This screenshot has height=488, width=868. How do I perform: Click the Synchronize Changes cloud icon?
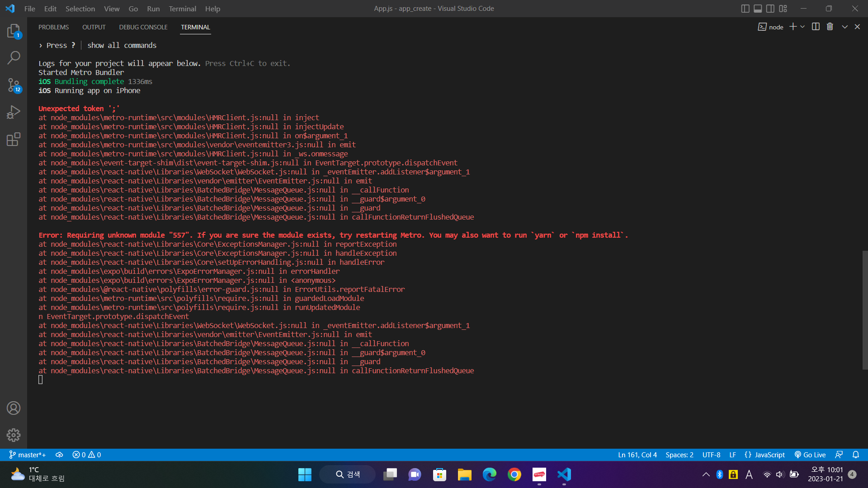pyautogui.click(x=59, y=455)
